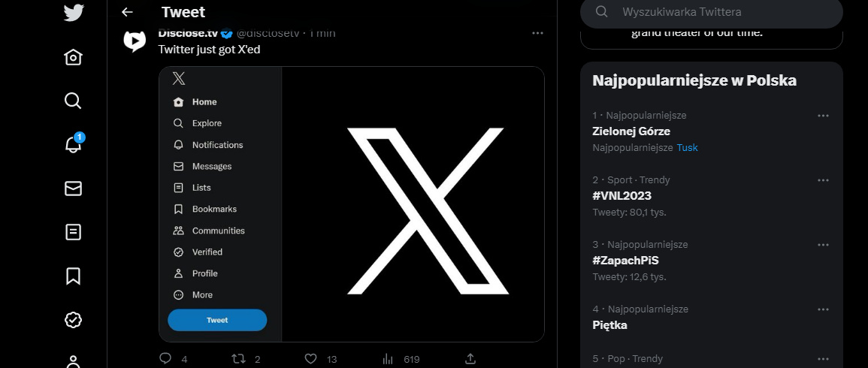
Task: Open options for #VNL2023 trend
Action: tap(823, 180)
